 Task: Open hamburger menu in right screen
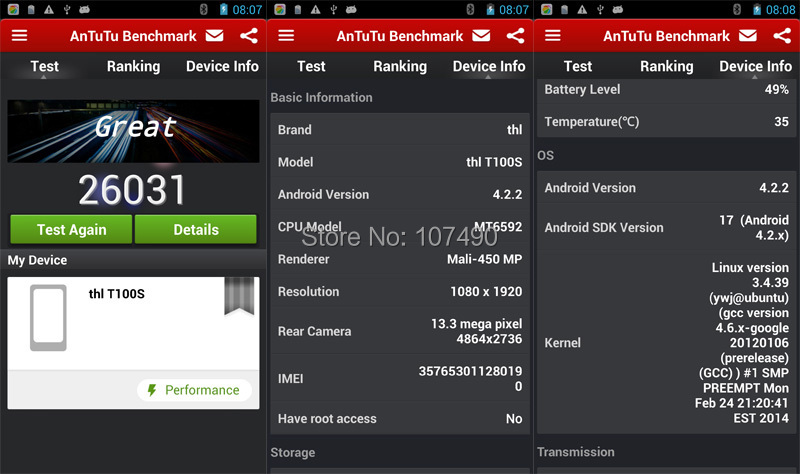[x=553, y=35]
